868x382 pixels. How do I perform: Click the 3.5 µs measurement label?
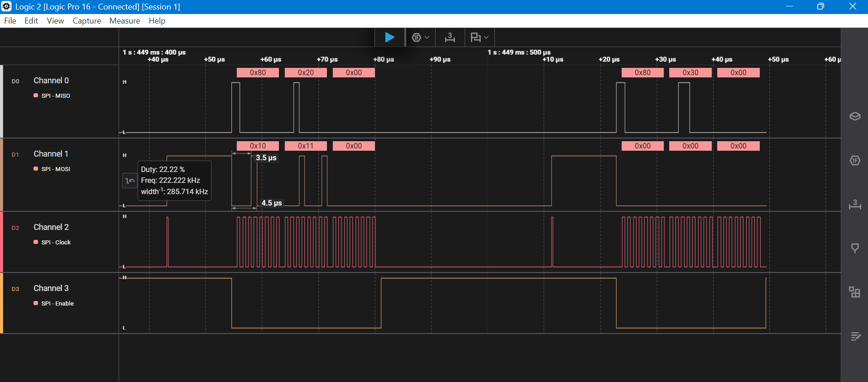tap(266, 158)
